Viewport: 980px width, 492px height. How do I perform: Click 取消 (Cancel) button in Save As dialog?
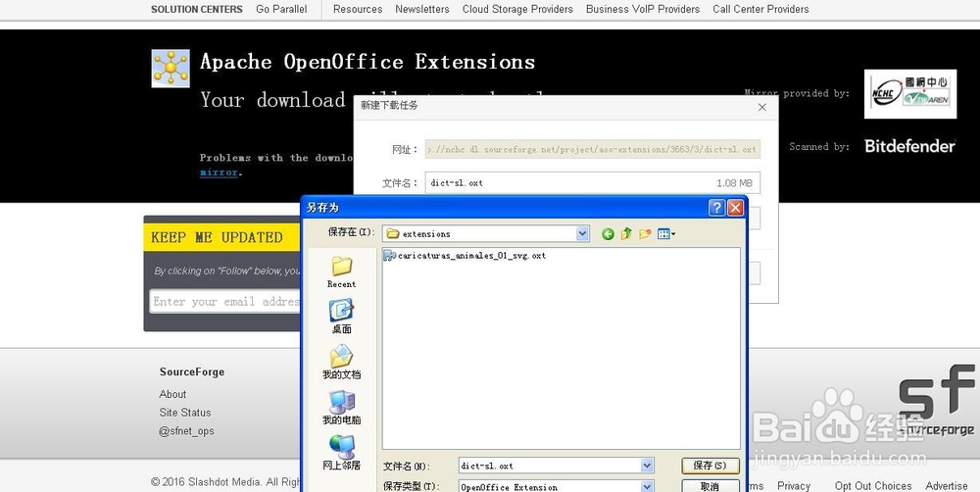pos(710,486)
